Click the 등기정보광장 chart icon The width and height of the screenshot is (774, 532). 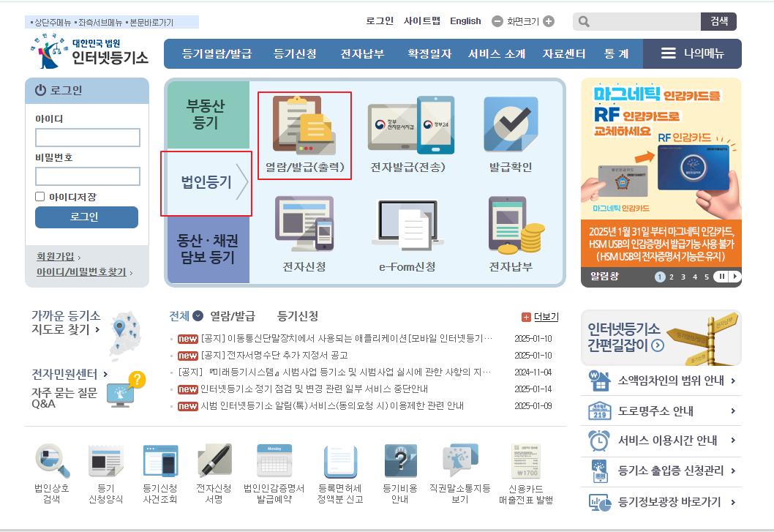[599, 503]
